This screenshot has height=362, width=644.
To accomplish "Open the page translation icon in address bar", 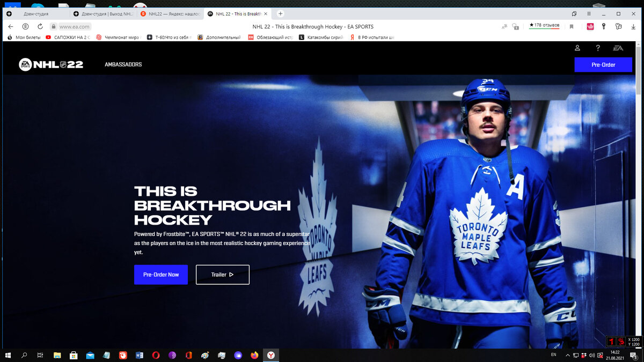I will click(504, 26).
